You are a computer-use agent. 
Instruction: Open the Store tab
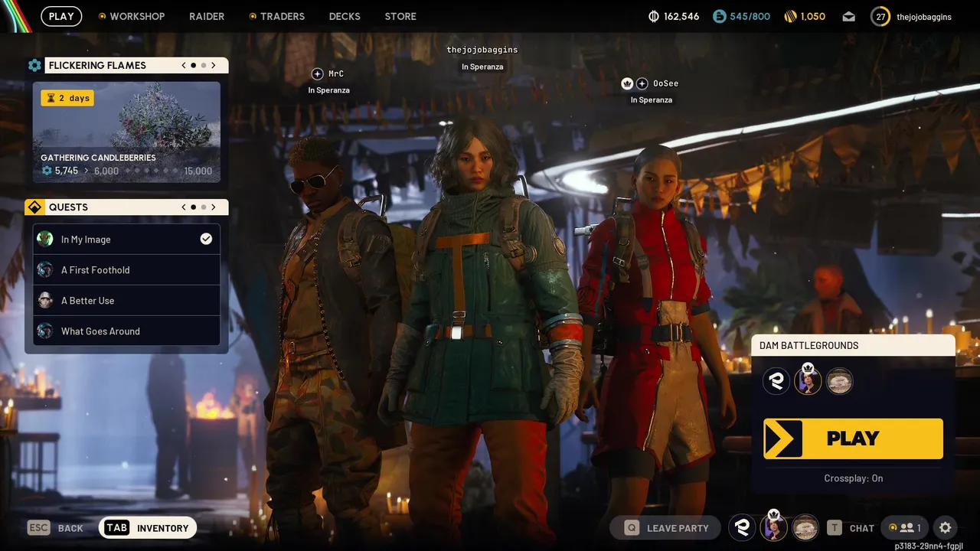(400, 16)
